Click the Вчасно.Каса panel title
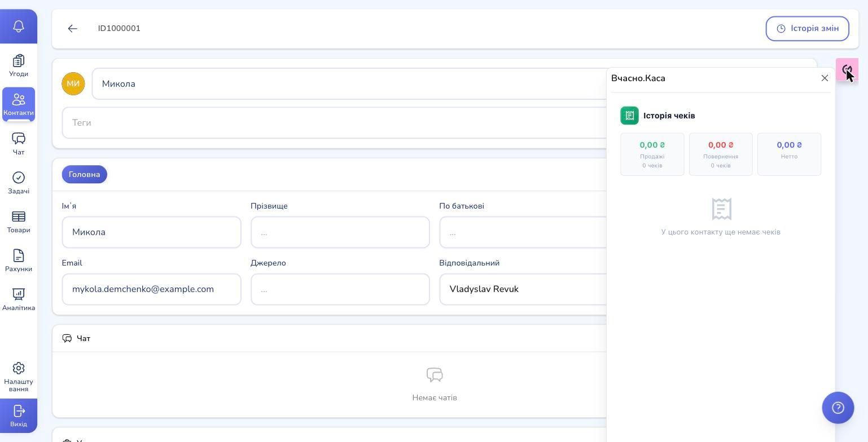Image resolution: width=868 pixels, height=442 pixels. coord(638,78)
